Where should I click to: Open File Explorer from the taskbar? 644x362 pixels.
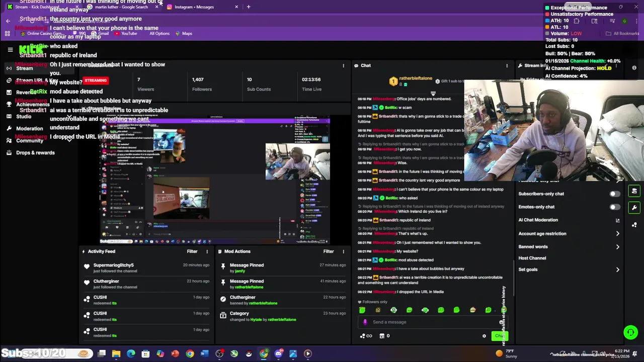[x=116, y=353]
